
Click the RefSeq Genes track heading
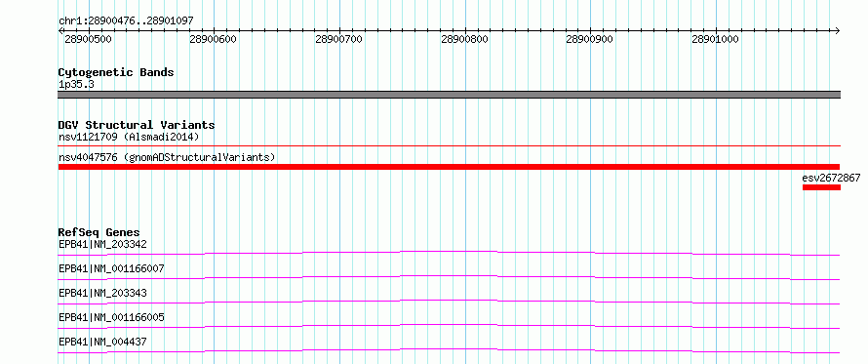99,232
